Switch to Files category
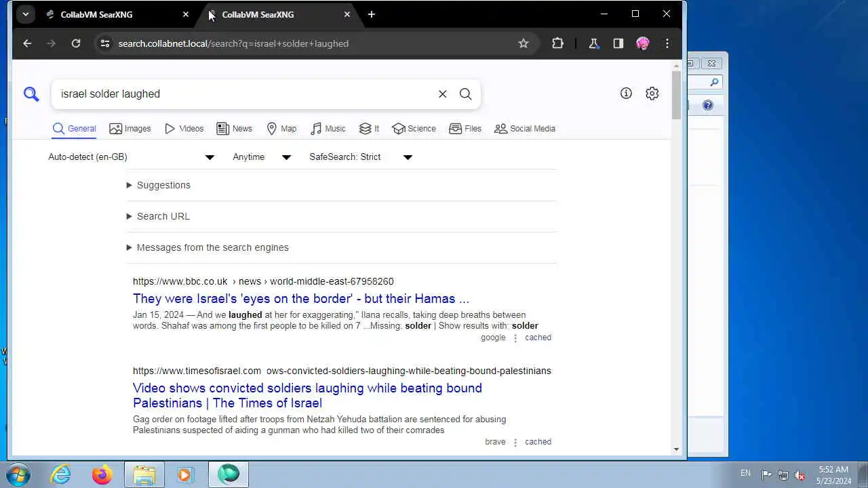 465,129
